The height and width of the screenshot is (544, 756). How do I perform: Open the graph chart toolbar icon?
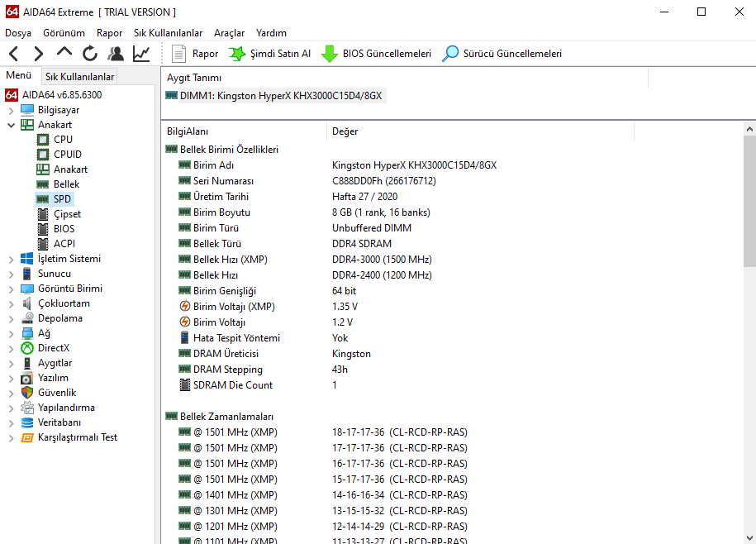click(141, 54)
